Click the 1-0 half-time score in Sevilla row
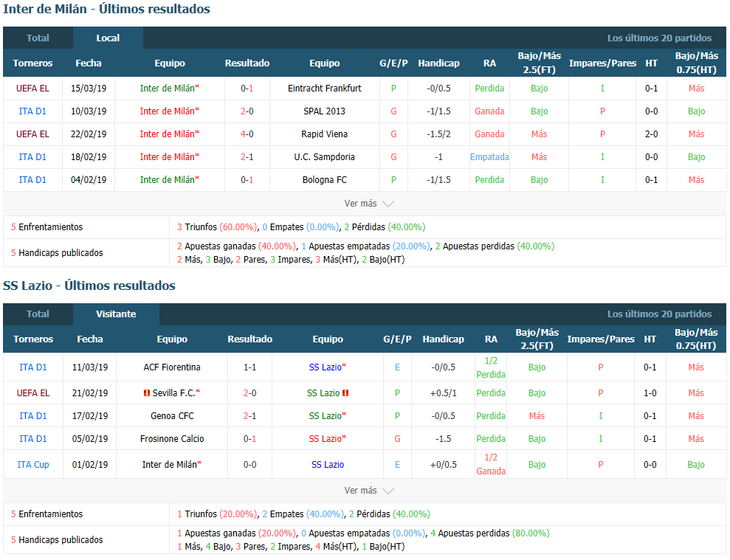This screenshot has width=730, height=560. [650, 393]
